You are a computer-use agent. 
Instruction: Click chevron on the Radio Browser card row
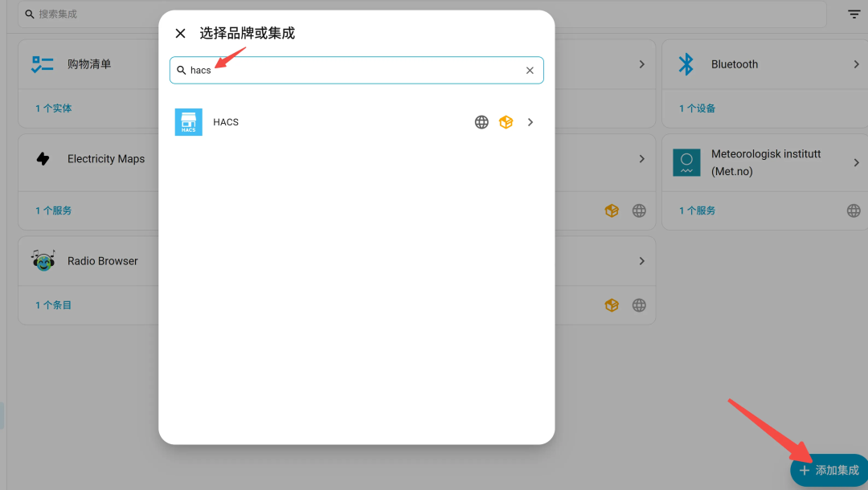pos(641,261)
